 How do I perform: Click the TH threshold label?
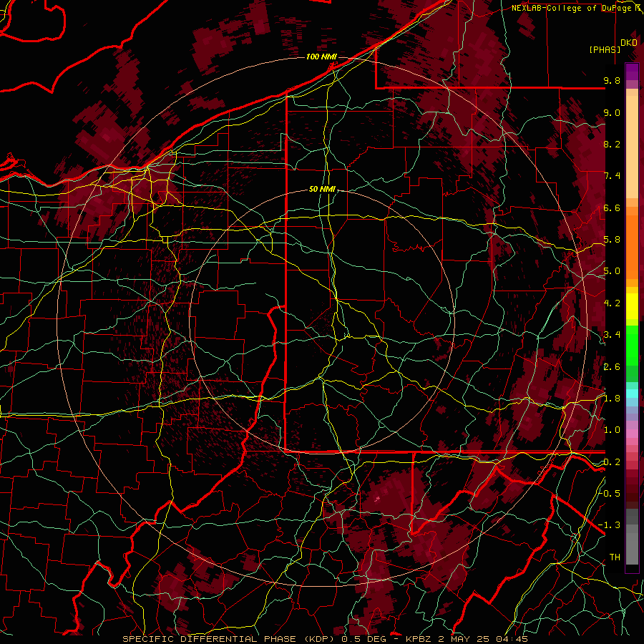pyautogui.click(x=615, y=557)
